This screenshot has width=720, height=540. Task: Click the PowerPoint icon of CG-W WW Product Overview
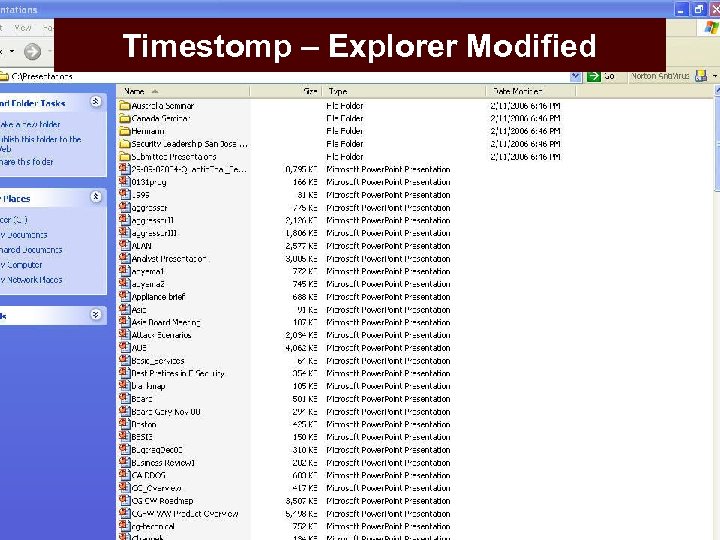coord(124,513)
